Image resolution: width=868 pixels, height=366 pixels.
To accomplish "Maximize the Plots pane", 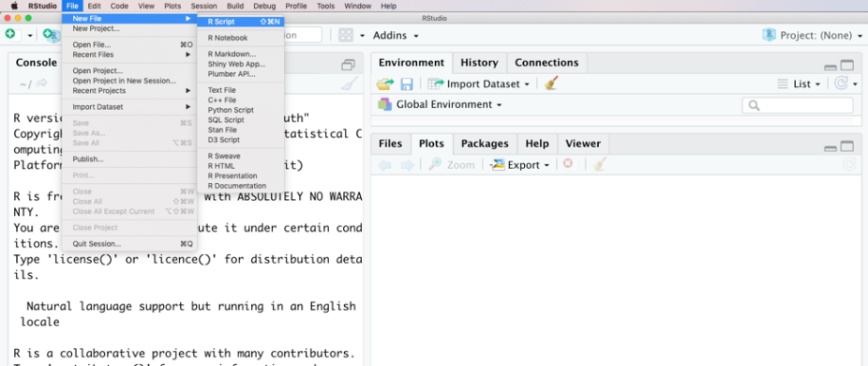I will pyautogui.click(x=847, y=146).
